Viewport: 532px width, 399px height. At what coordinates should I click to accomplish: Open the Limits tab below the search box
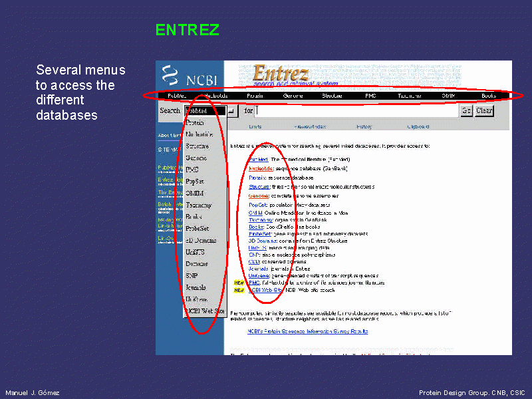pos(255,127)
